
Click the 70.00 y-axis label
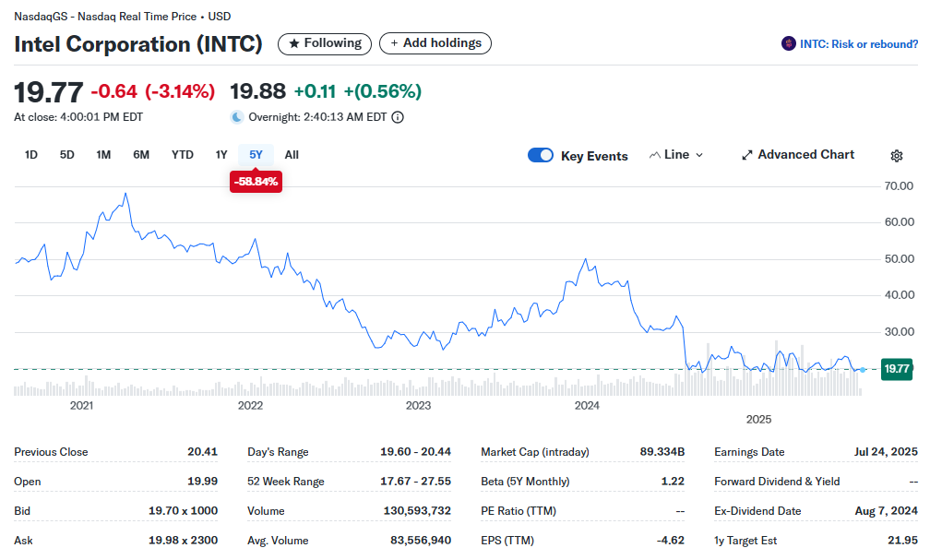[899, 186]
